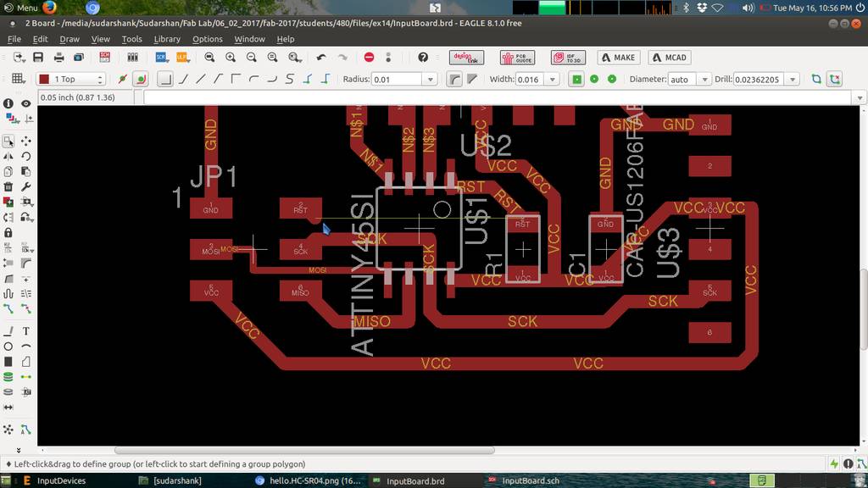The image size is (868, 488).
Task: Select the octagon via shape
Action: pyautogui.click(x=612, y=79)
